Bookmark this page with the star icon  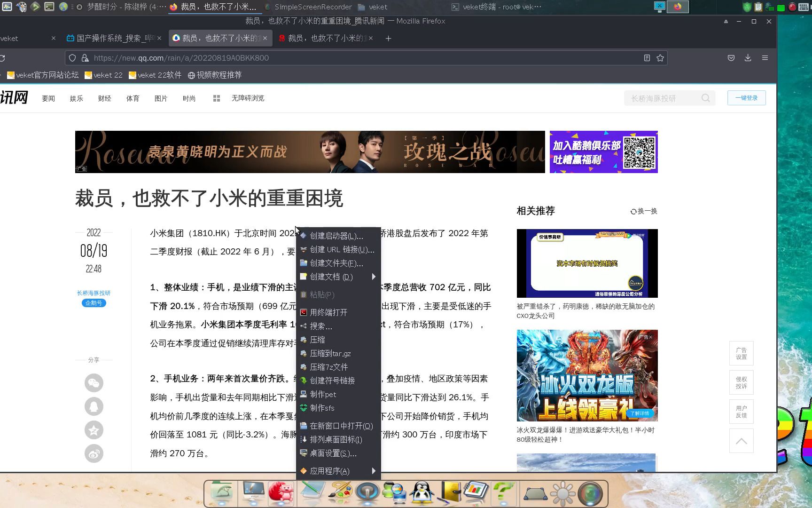[x=660, y=58]
